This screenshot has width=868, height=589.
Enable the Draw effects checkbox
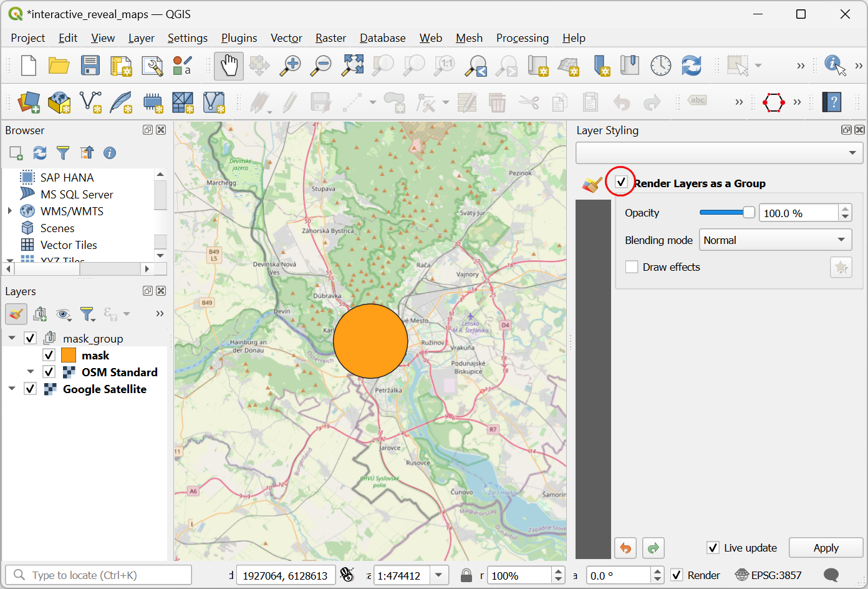(632, 267)
